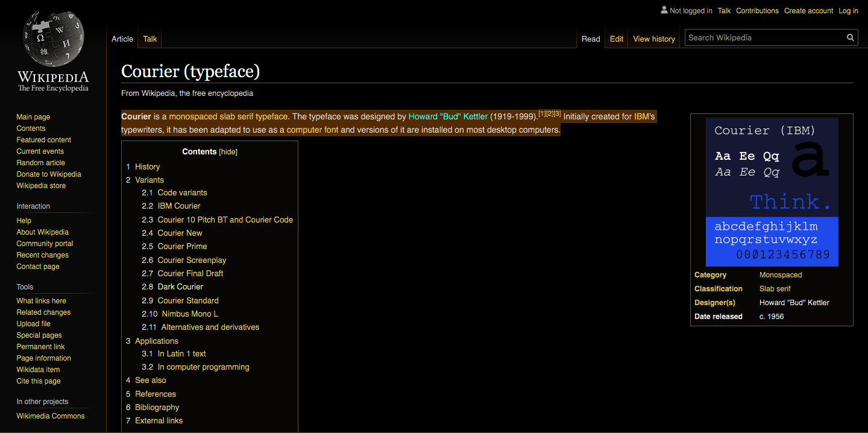
Task: Open the computer font link
Action: coord(312,130)
